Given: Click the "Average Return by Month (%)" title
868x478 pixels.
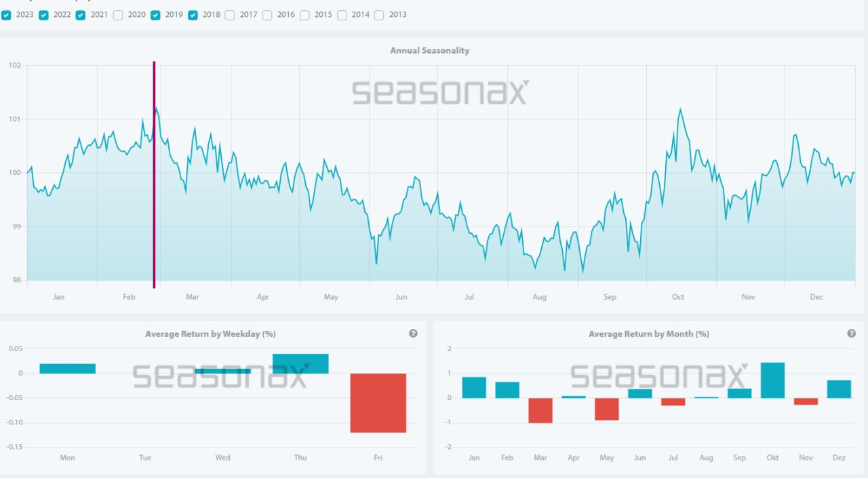Looking at the screenshot, I should click(x=649, y=334).
